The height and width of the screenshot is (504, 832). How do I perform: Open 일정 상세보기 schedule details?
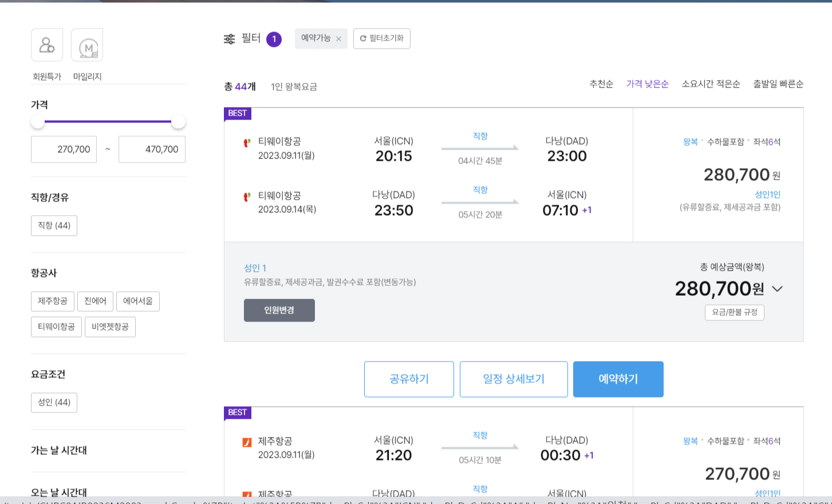514,379
